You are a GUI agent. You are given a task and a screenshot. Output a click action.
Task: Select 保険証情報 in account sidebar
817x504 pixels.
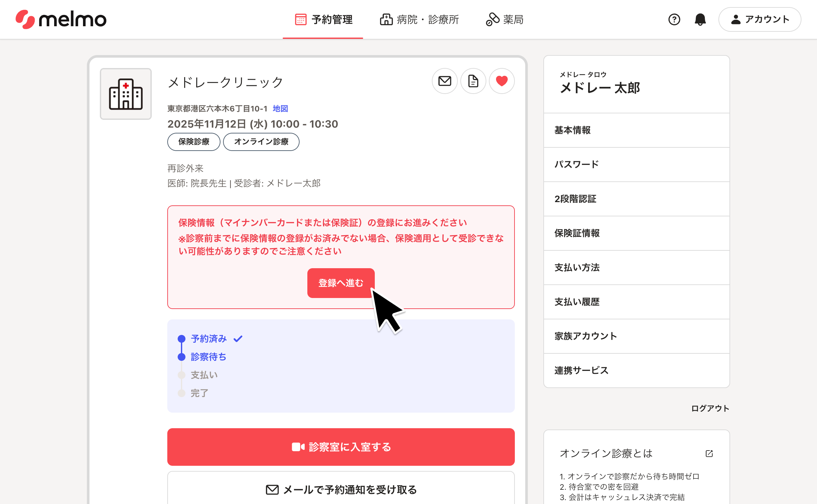(636, 233)
